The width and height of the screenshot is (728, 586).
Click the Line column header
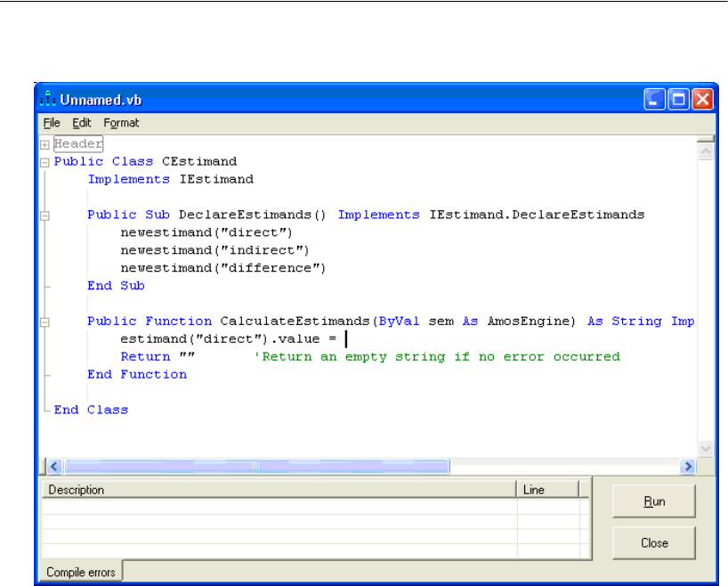[548, 490]
